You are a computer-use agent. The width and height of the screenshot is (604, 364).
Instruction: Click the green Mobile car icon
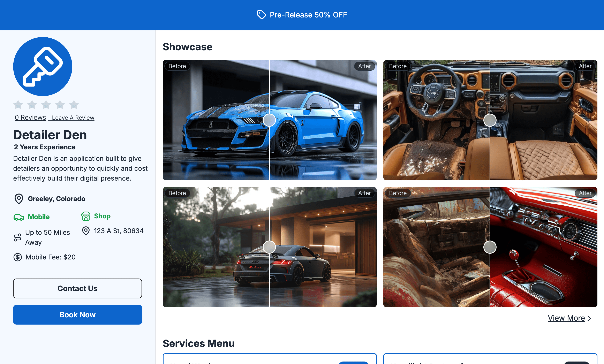point(19,217)
